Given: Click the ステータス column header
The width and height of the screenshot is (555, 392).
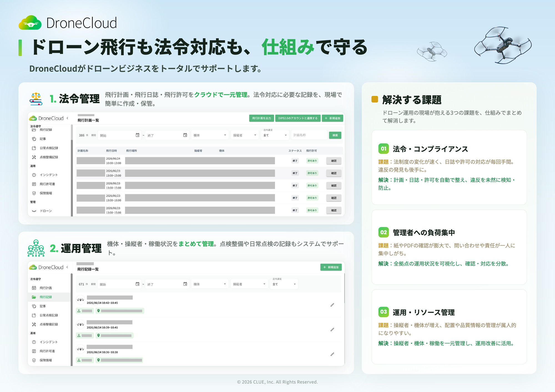Looking at the screenshot, I should coord(295,151).
